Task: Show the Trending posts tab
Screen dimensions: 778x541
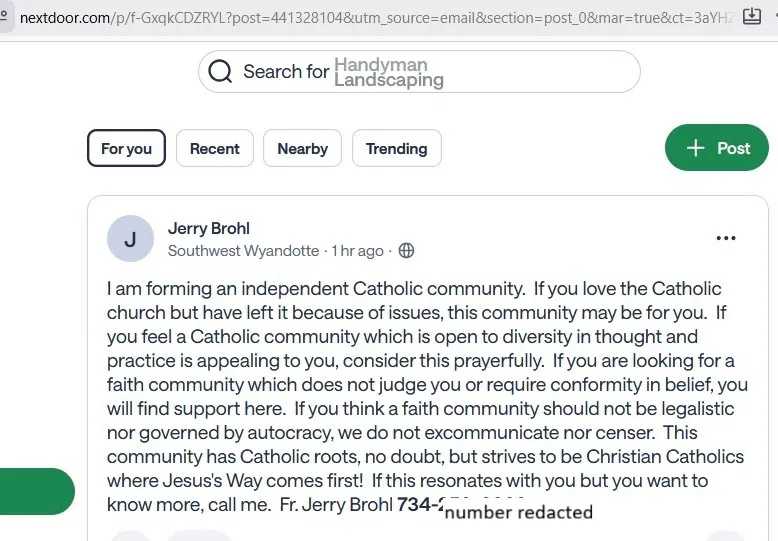Action: (x=396, y=149)
